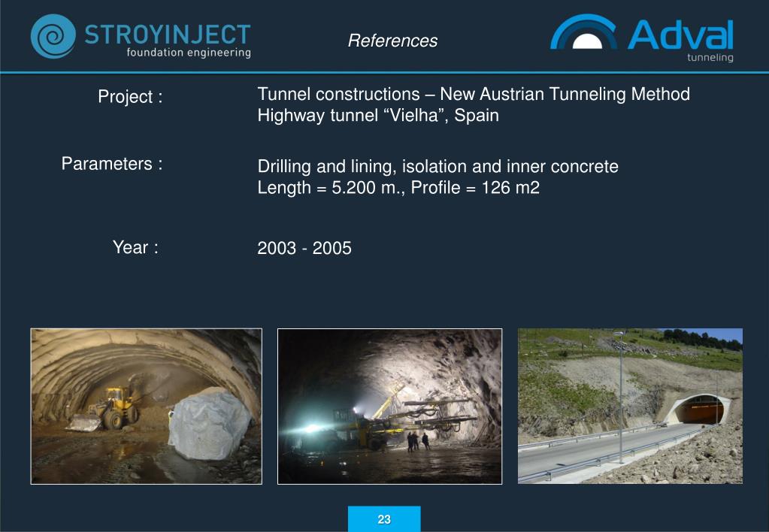Select the 'Parameters :' label
Screen dimensions: 769x532
pos(112,164)
